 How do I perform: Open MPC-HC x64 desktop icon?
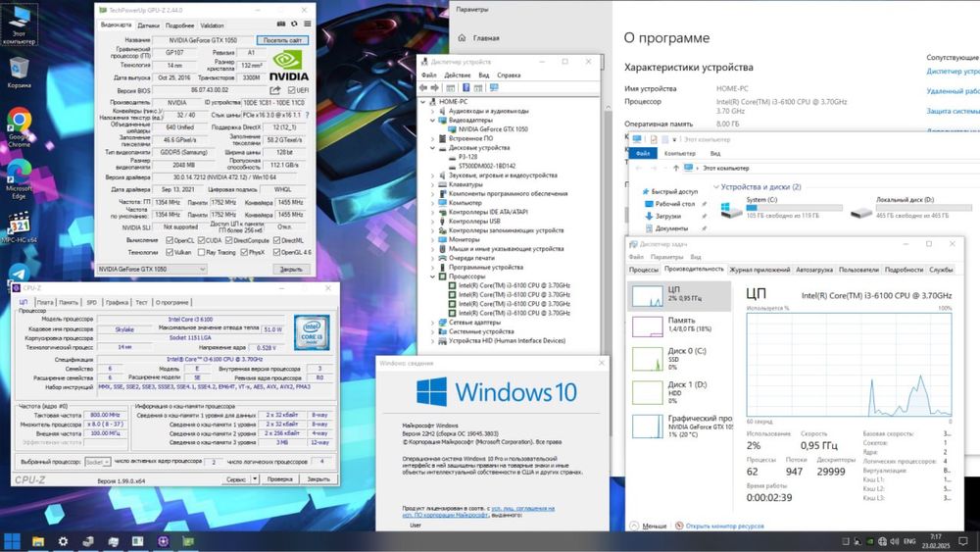click(x=20, y=227)
